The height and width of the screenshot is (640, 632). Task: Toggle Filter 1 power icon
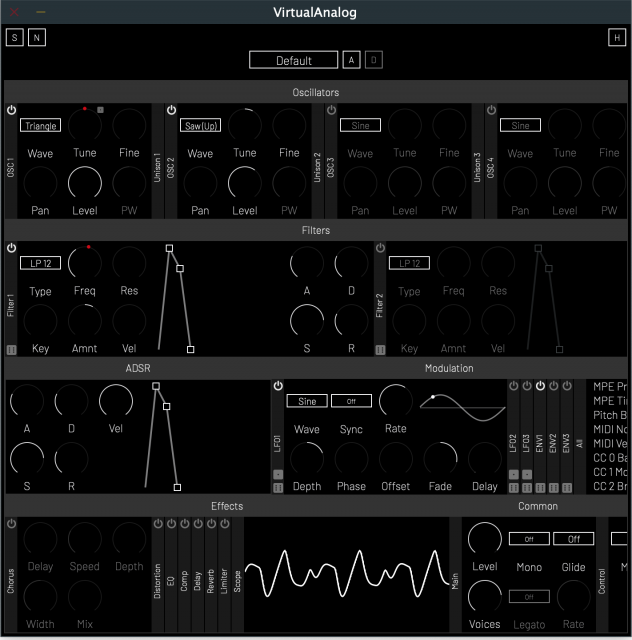11,248
